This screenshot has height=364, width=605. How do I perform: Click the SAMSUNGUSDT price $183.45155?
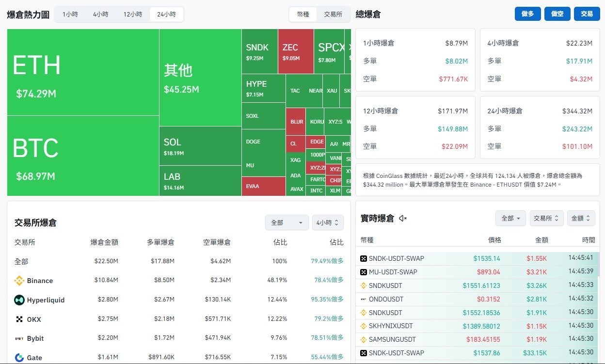pos(483,339)
